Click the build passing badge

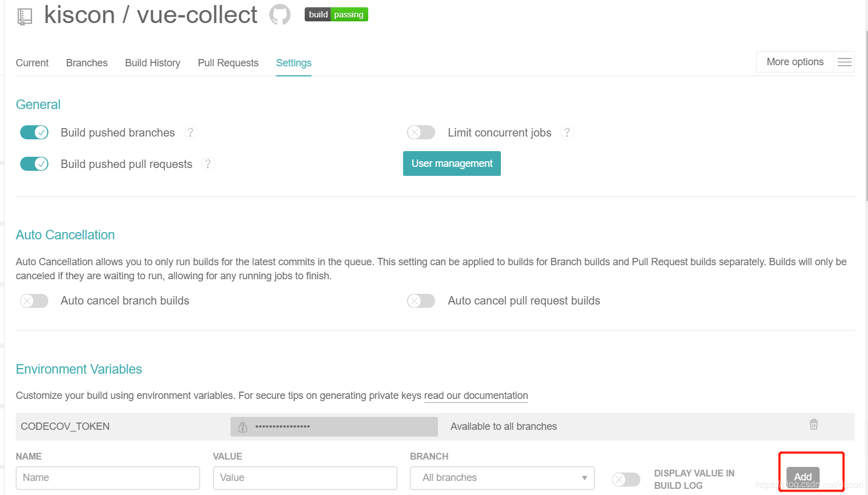(x=336, y=15)
